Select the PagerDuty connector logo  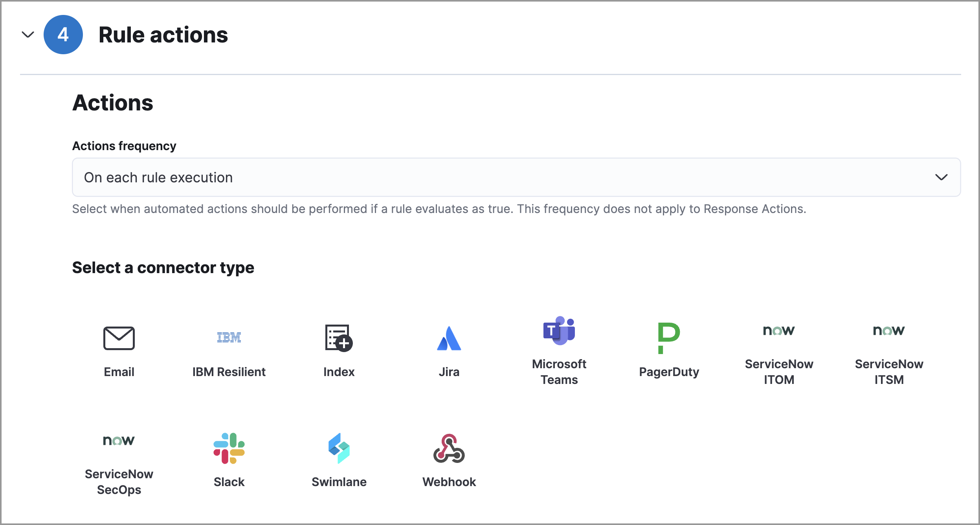(669, 338)
